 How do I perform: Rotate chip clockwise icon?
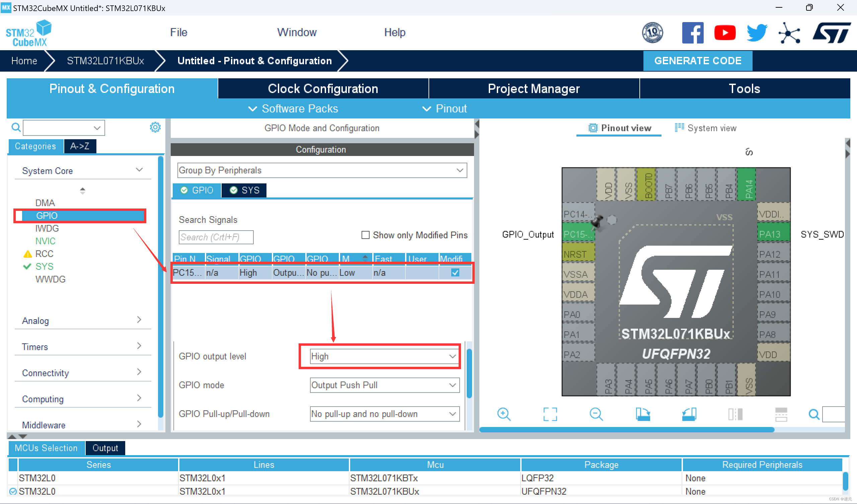click(643, 414)
